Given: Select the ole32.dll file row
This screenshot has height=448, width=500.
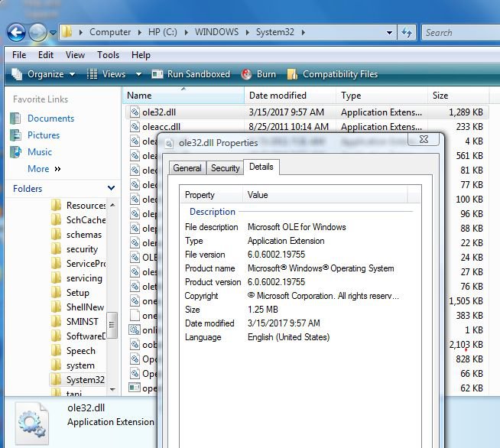Looking at the screenshot, I should click(x=307, y=112).
